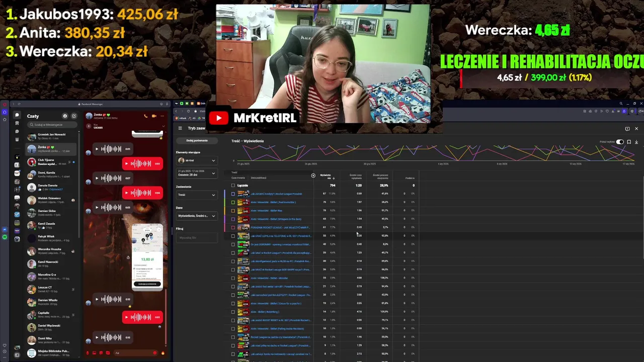Open Messenger in Opera sidebar
644x362 pixels.
point(5,230)
